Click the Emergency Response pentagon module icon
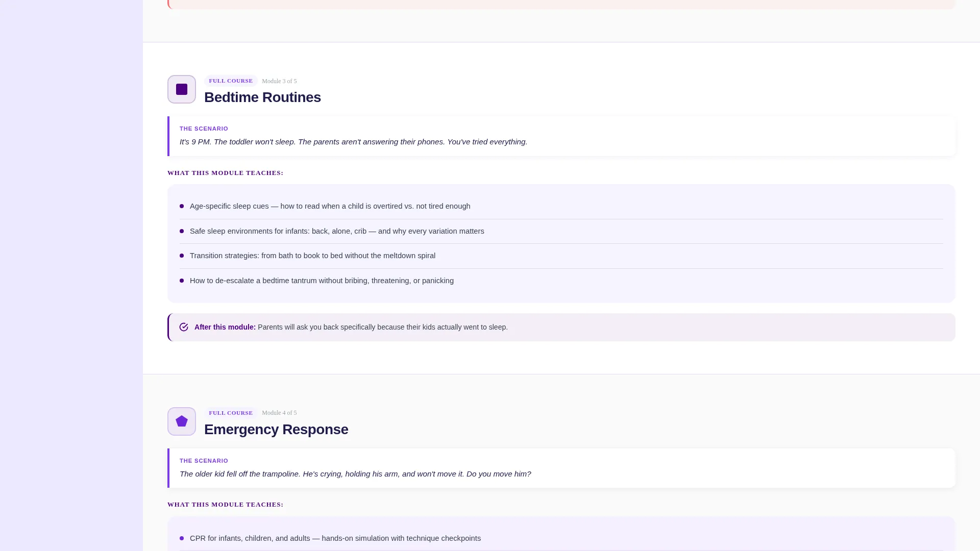This screenshot has width=980, height=551. point(182,421)
